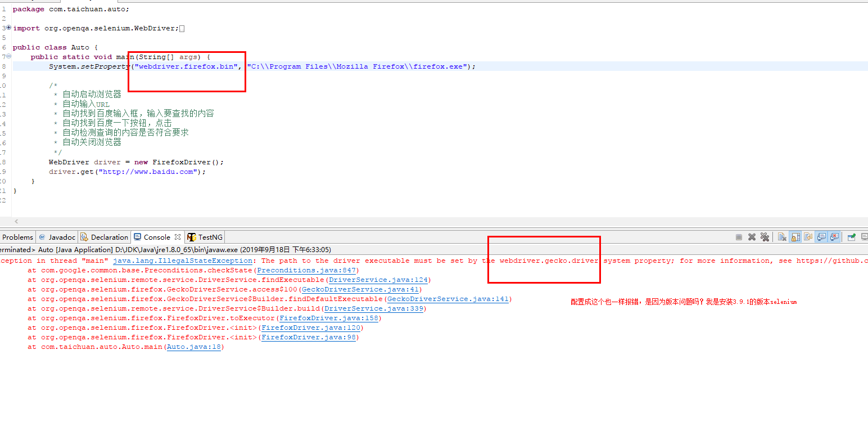
Task: Click the TestNG icon on its tab
Action: pos(191,237)
